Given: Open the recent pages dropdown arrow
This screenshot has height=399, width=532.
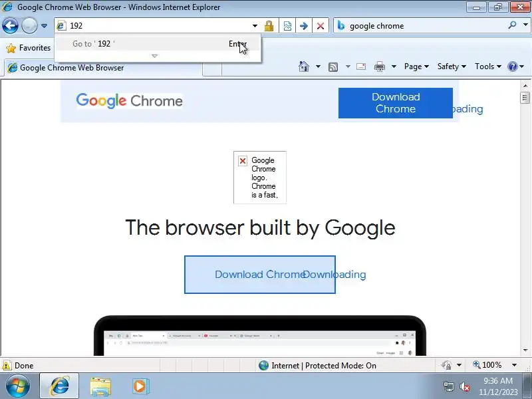Looking at the screenshot, I should coord(44,25).
